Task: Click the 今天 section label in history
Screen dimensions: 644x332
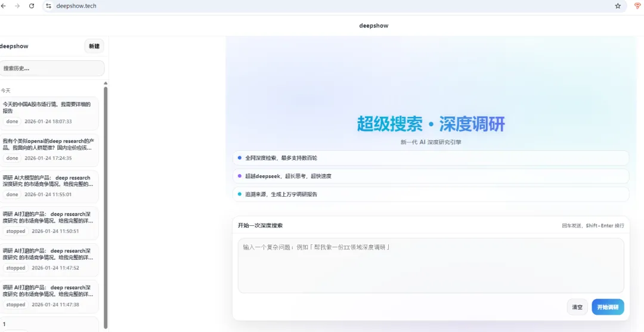Action: pyautogui.click(x=5, y=91)
